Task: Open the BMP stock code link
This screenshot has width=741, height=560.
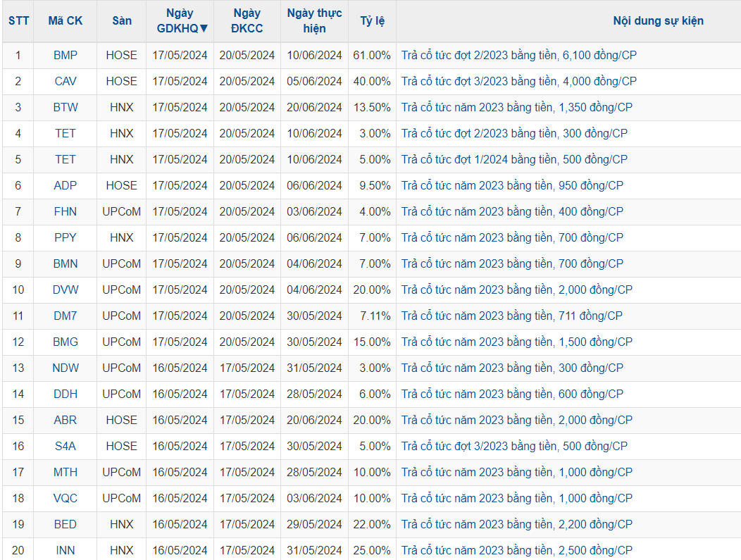Action: click(66, 55)
